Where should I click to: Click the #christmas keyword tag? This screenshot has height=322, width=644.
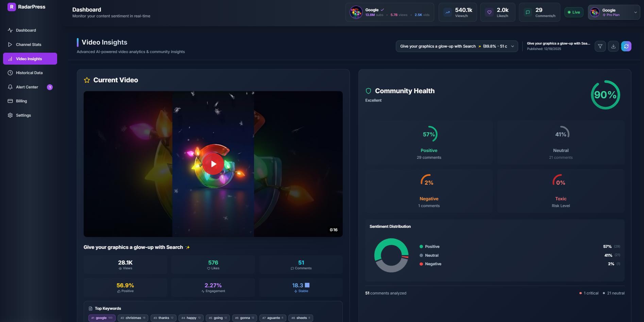[x=133, y=318]
